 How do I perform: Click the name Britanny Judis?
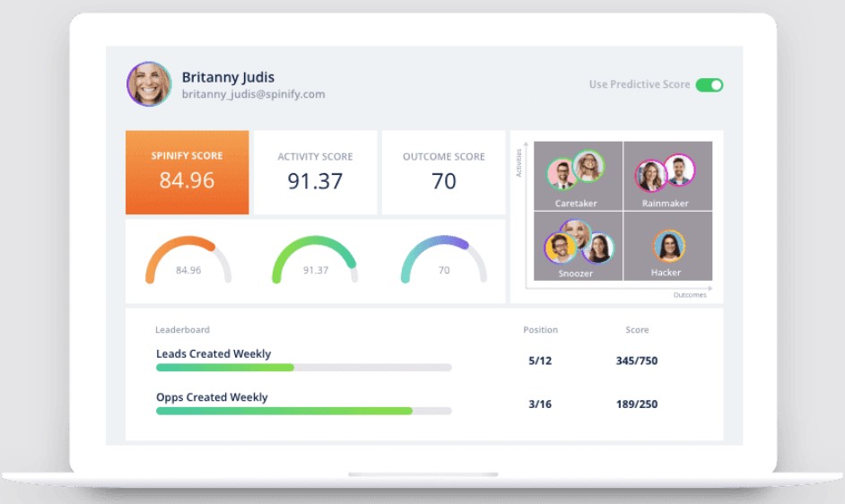click(228, 77)
